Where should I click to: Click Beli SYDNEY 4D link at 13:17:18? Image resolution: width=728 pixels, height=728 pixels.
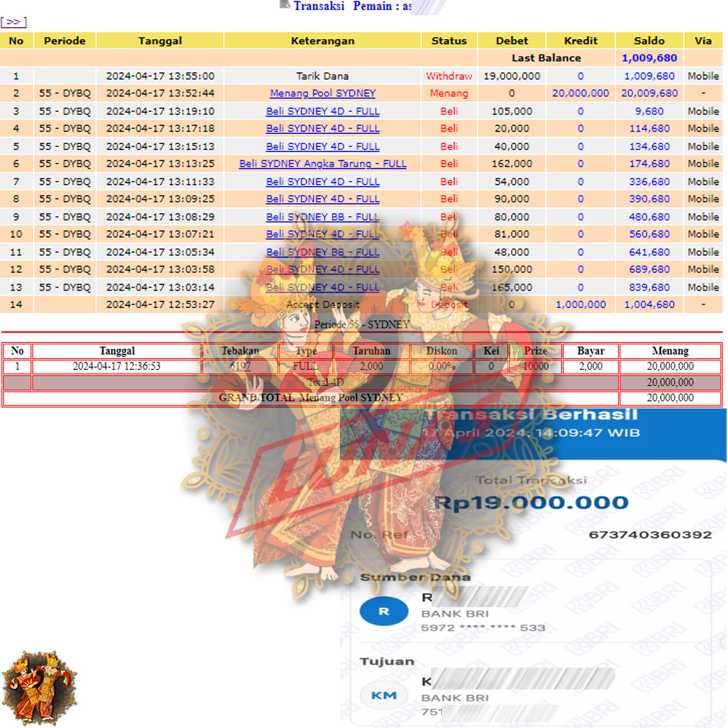[323, 129]
